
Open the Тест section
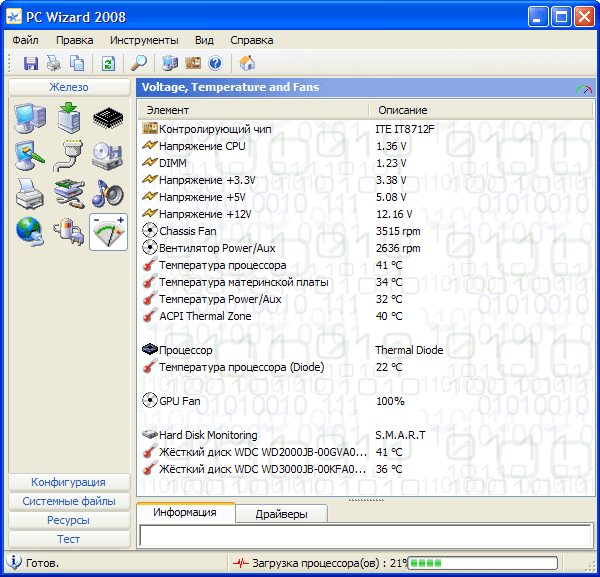click(69, 539)
